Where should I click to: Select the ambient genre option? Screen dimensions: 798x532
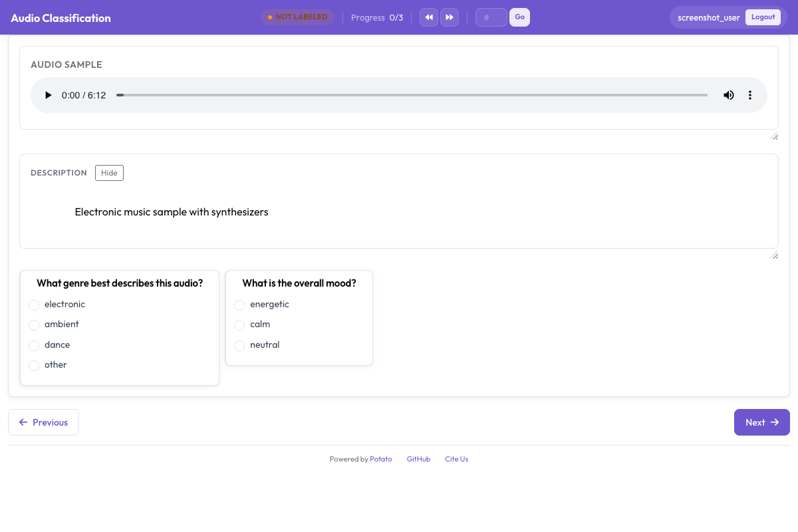(35, 325)
